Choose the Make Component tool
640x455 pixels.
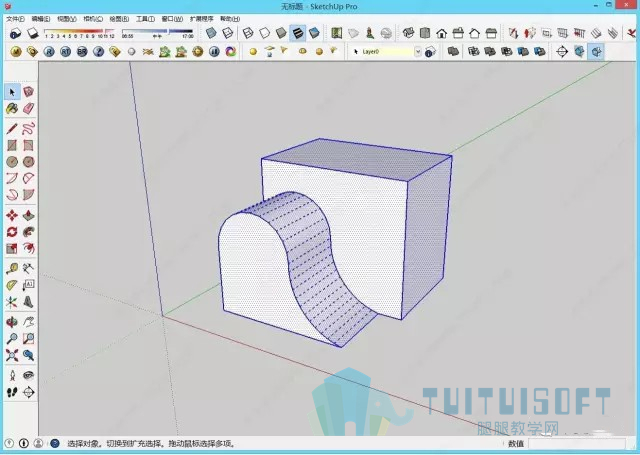pyautogui.click(x=28, y=92)
